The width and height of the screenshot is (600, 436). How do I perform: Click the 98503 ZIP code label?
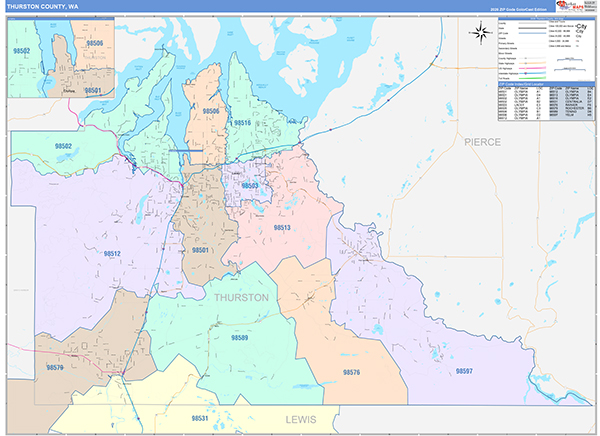point(249,186)
